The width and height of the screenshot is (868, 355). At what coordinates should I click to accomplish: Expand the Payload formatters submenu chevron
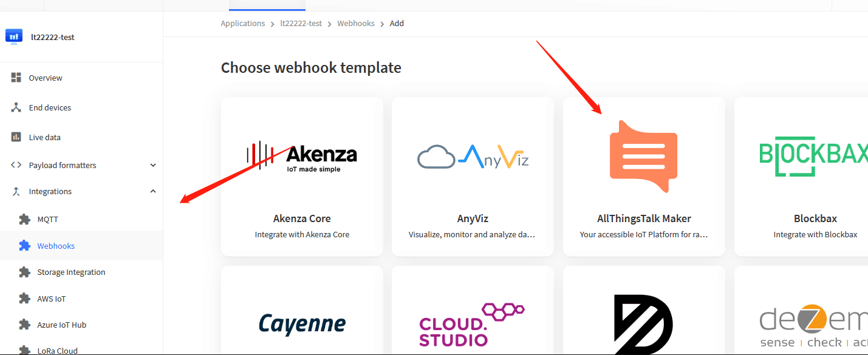tap(153, 165)
